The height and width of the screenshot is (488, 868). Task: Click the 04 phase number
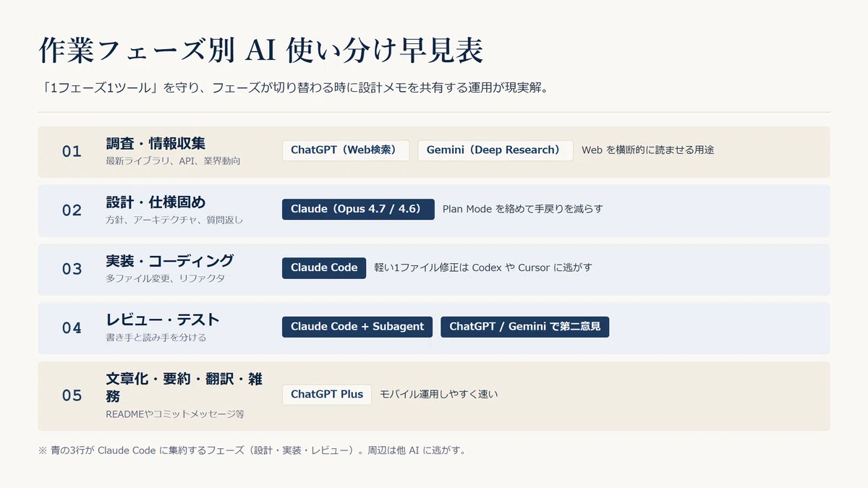coord(72,328)
